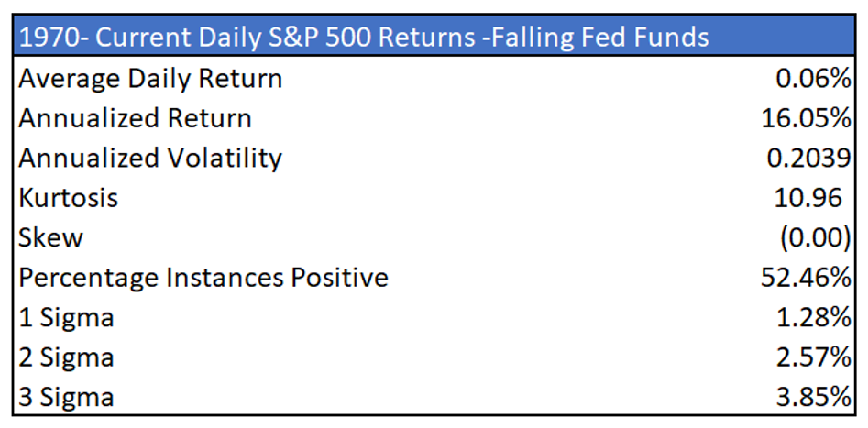Screen dimensions: 868x428
Task: Click the 16.05% annualized return value
Action: point(806,118)
